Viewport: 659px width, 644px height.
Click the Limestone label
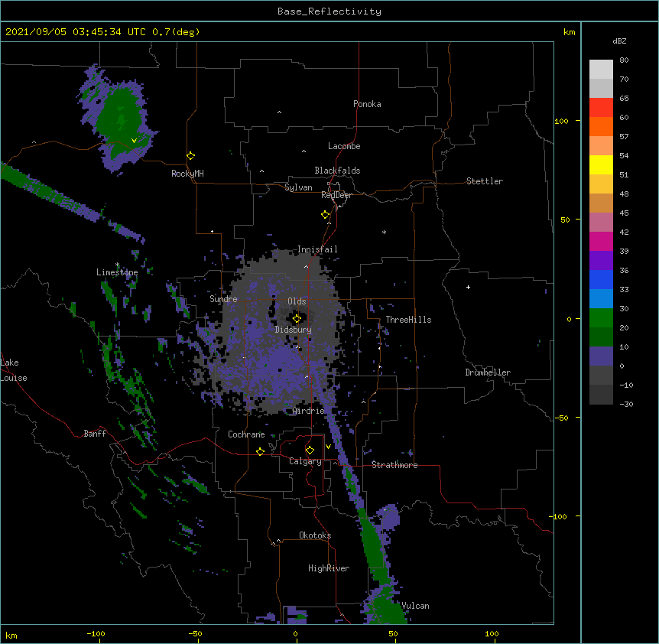(x=117, y=272)
